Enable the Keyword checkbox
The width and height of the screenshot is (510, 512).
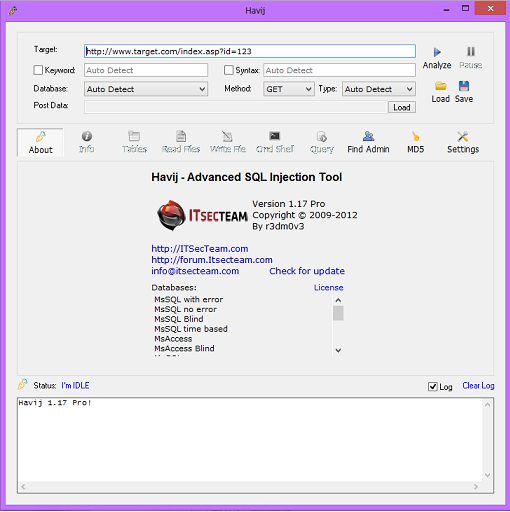click(x=38, y=70)
